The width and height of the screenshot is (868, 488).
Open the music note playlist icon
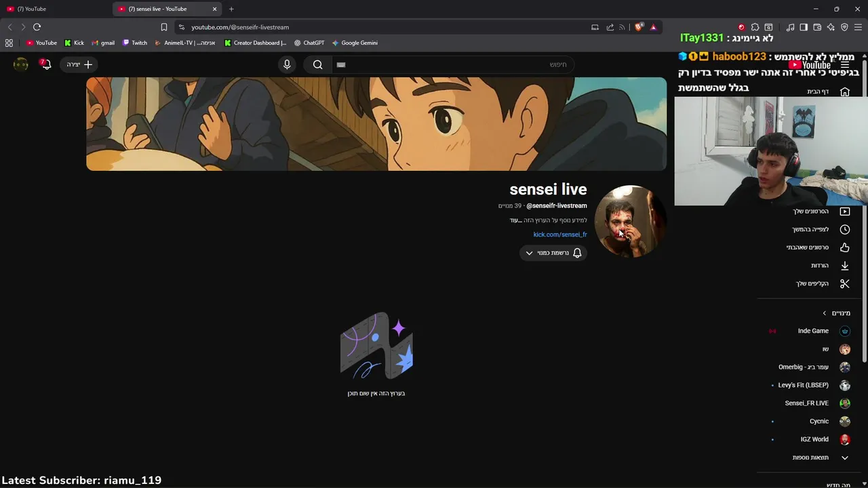point(790,27)
